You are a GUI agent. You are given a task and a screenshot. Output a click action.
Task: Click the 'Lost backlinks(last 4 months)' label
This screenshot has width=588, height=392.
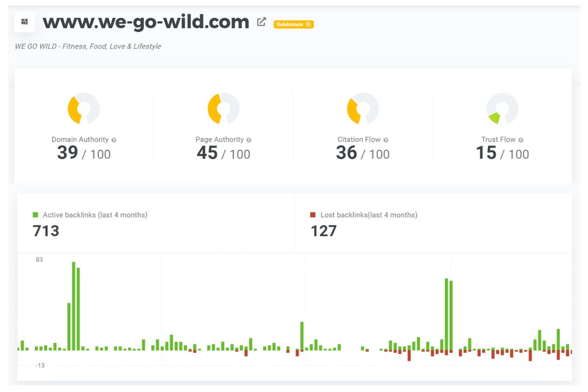pos(369,215)
